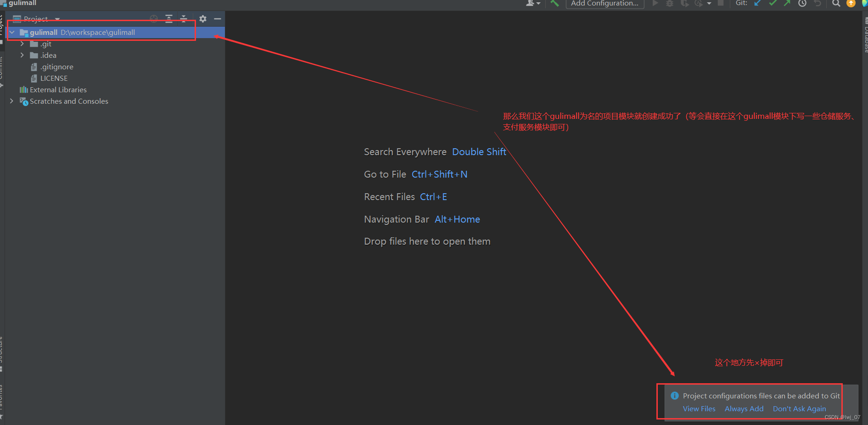
Task: Click the green Run play icon
Action: [655, 3]
